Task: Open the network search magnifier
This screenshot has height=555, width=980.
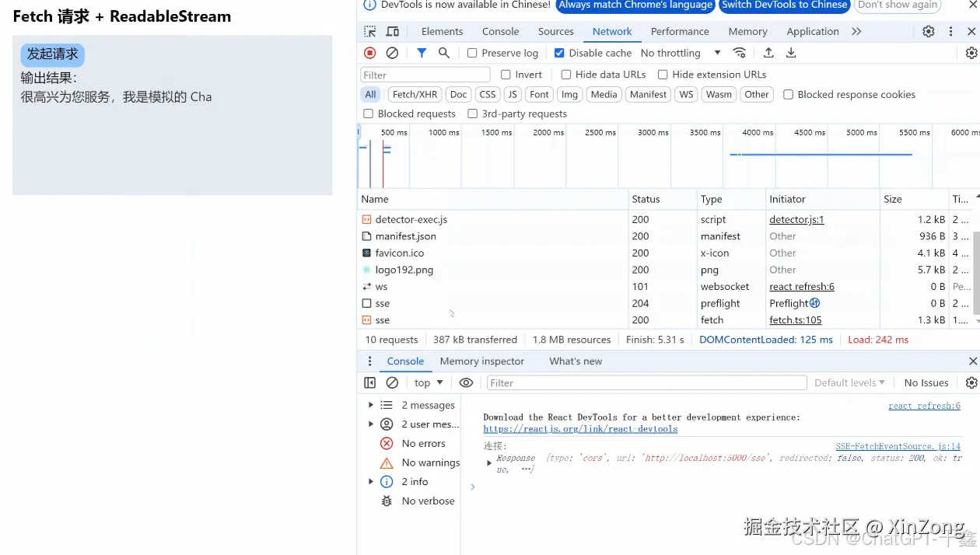Action: 444,53
